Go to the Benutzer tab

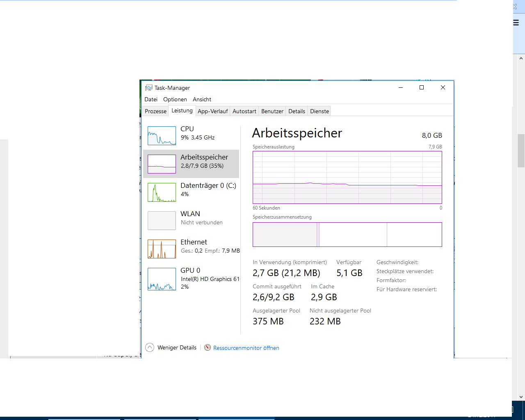point(272,111)
